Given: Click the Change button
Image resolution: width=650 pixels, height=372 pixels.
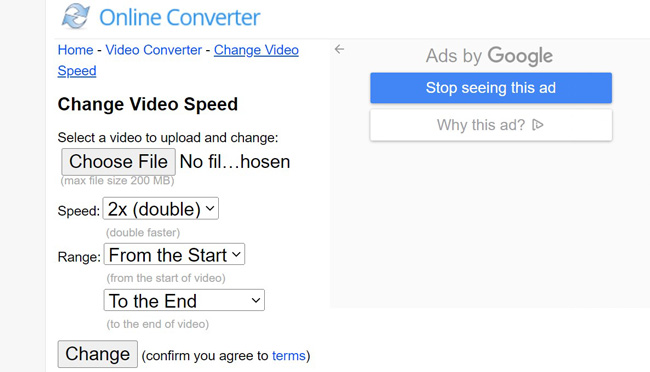Looking at the screenshot, I should click(x=97, y=354).
